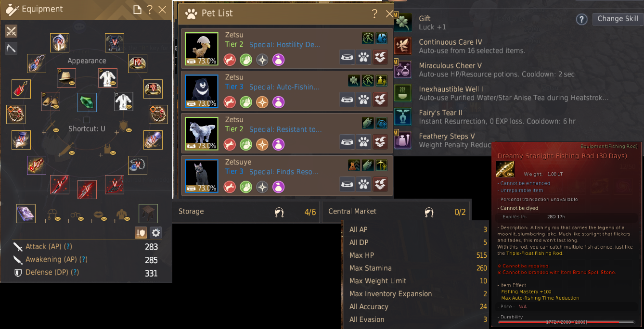Click the Storage maid icon

coord(279,212)
